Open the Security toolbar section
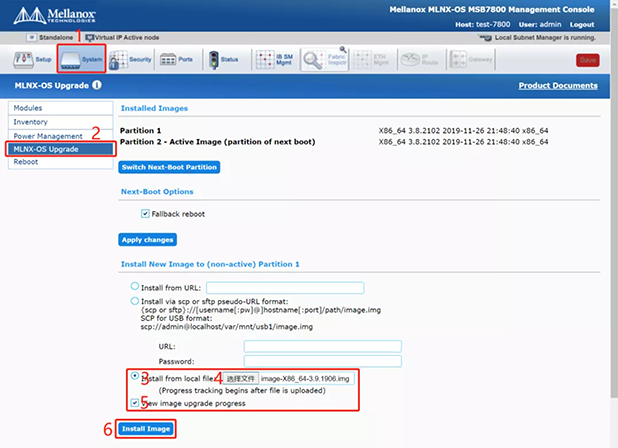The image size is (618, 448). coord(130,59)
